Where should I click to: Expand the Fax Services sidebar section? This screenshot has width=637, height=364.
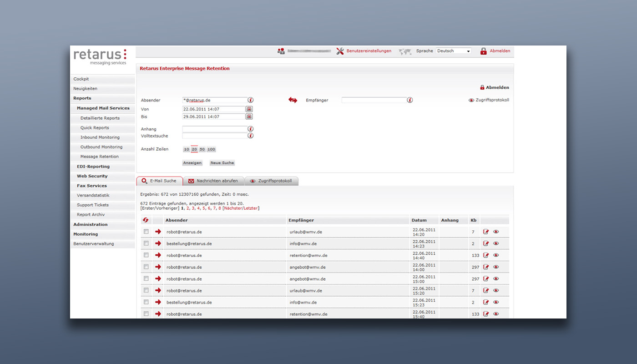click(x=92, y=186)
